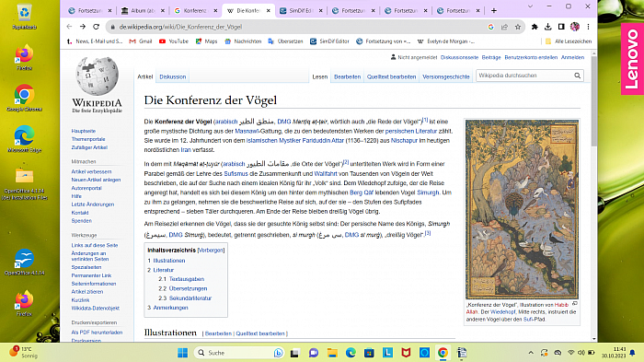Screen dimensions: 644x362
Task: Open the Übersetzen bookmark
Action: [285, 41]
